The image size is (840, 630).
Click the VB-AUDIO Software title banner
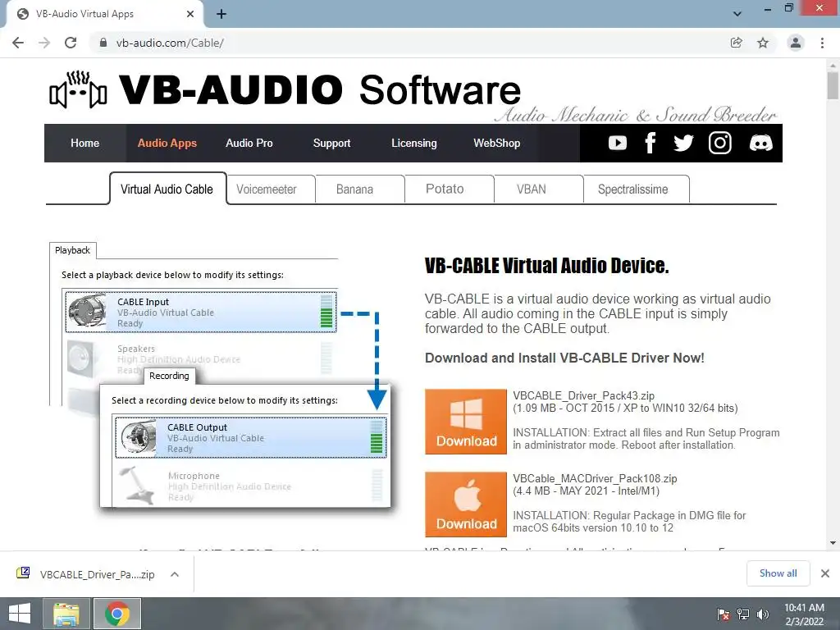320,89
